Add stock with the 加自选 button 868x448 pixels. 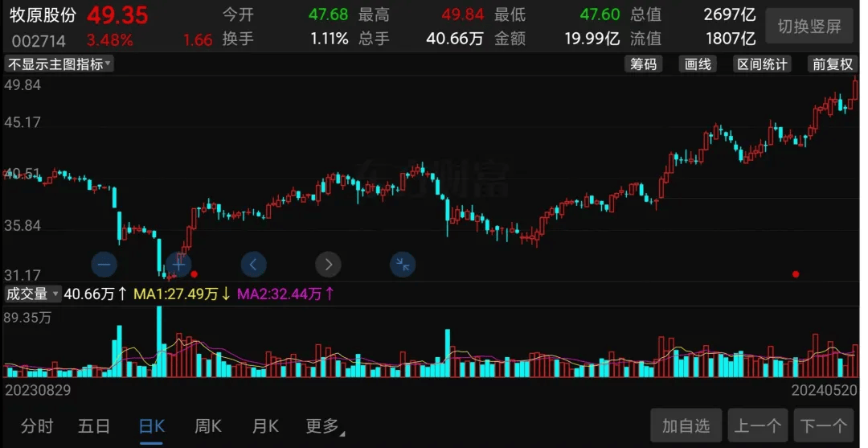[686, 425]
